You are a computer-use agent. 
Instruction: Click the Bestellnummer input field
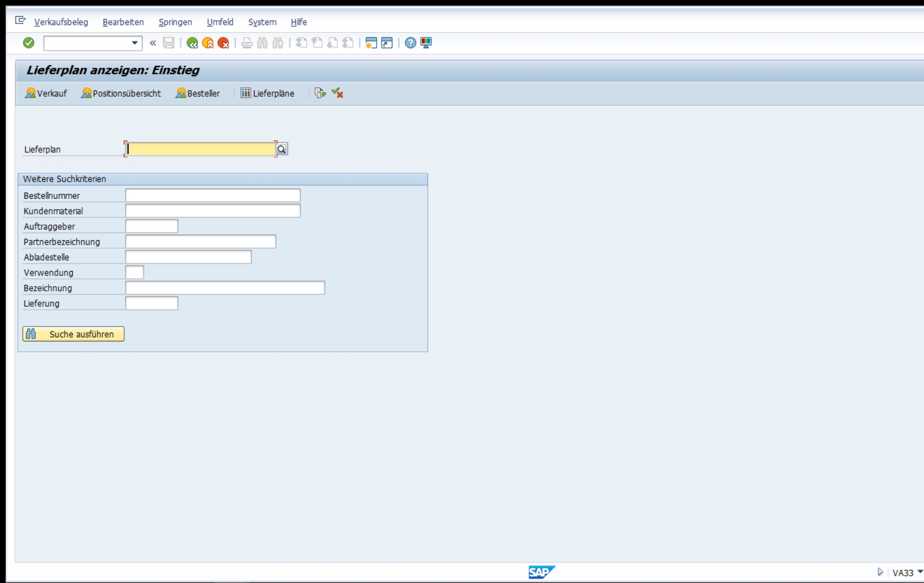point(213,195)
